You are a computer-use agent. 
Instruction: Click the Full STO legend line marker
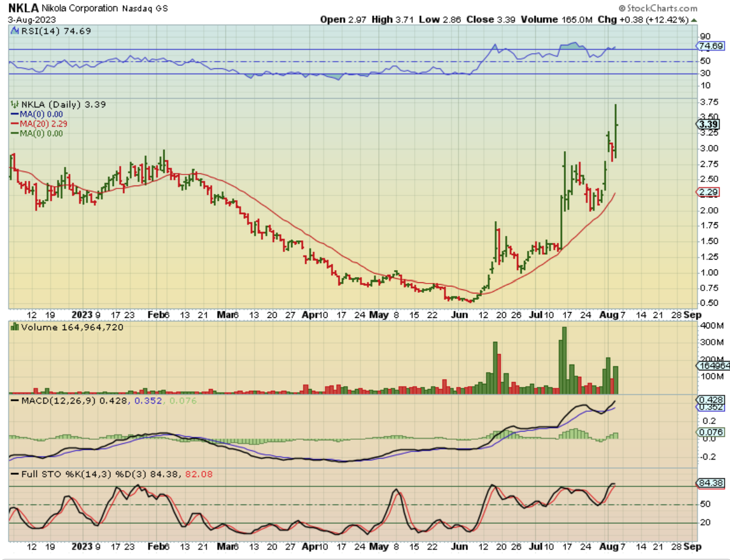[x=15, y=474]
